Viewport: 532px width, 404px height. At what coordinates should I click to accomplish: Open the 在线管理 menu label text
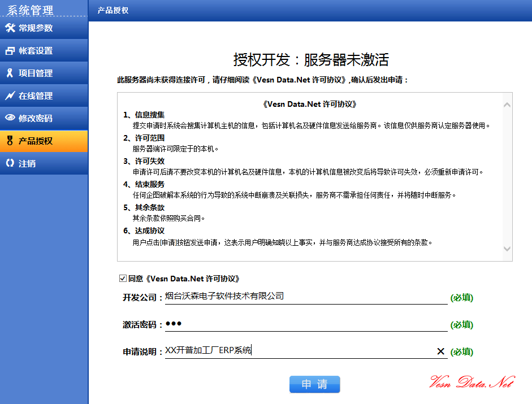36,96
